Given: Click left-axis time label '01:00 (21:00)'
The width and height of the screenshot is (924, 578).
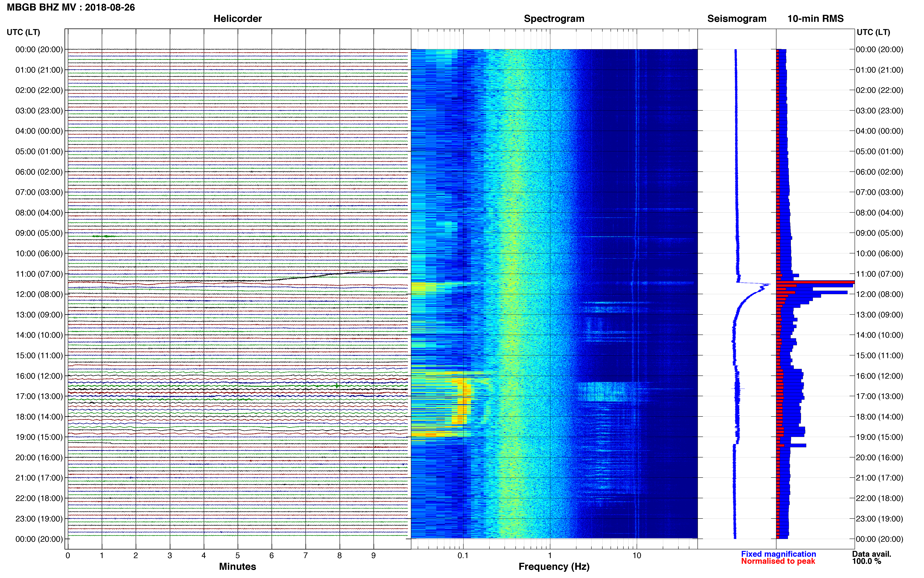Looking at the screenshot, I should point(39,70).
